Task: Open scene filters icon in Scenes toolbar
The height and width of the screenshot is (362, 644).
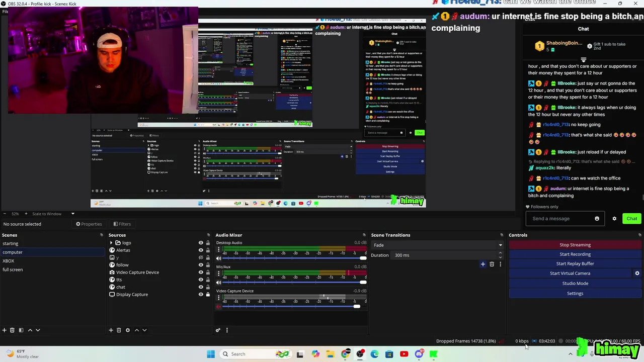Action: point(21,330)
